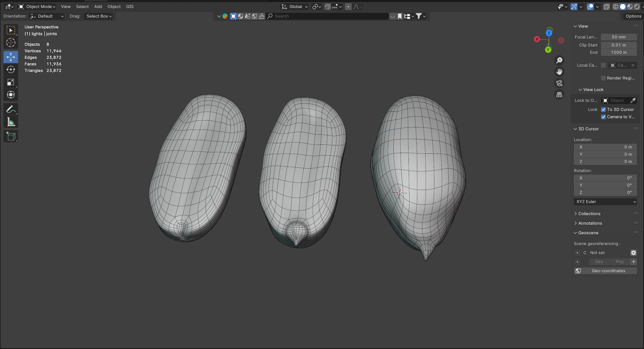The height and width of the screenshot is (349, 644).
Task: Select the Scale tool
Action: pos(11,82)
